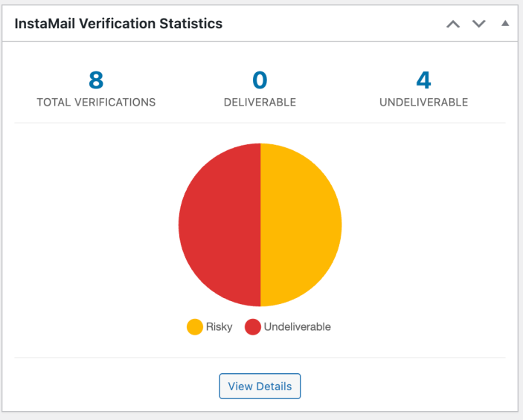
Task: Click the Deliverable label
Action: point(260,103)
